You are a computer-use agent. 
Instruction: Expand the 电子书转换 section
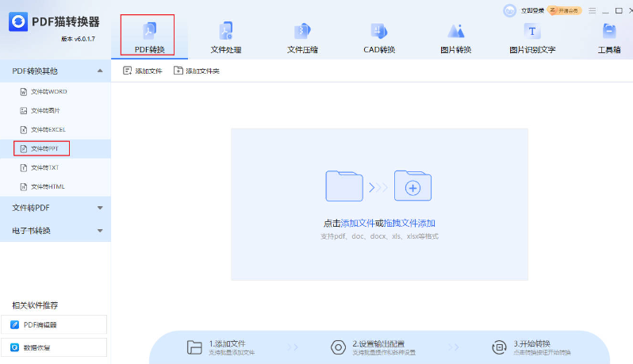pyautogui.click(x=56, y=231)
